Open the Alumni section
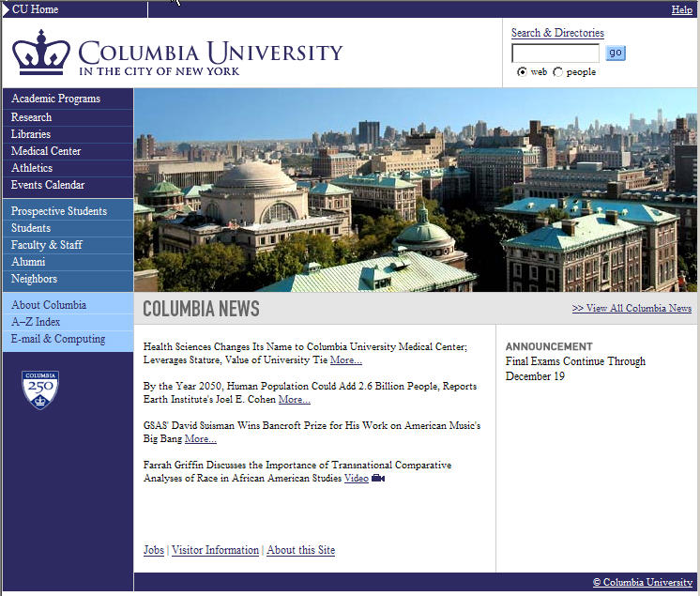 [x=28, y=262]
